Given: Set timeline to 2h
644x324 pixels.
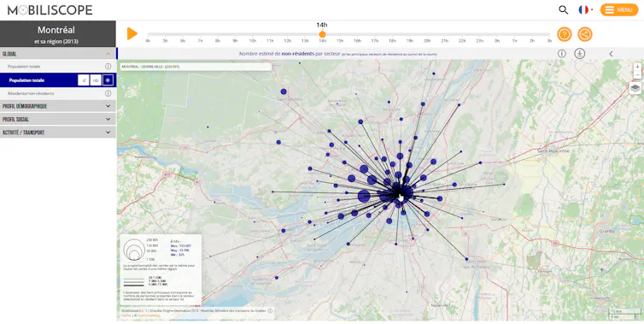Looking at the screenshot, I should click(x=532, y=41).
